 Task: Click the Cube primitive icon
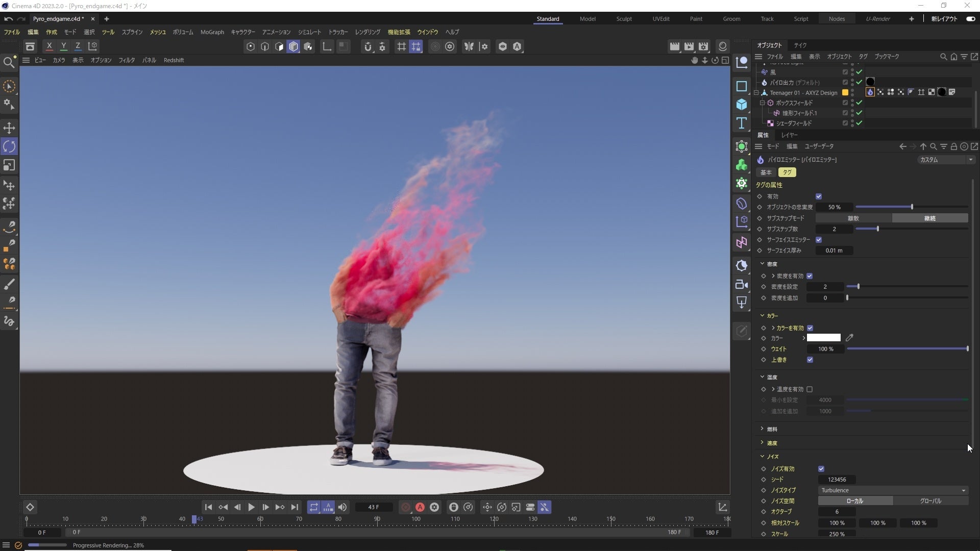[x=742, y=105]
